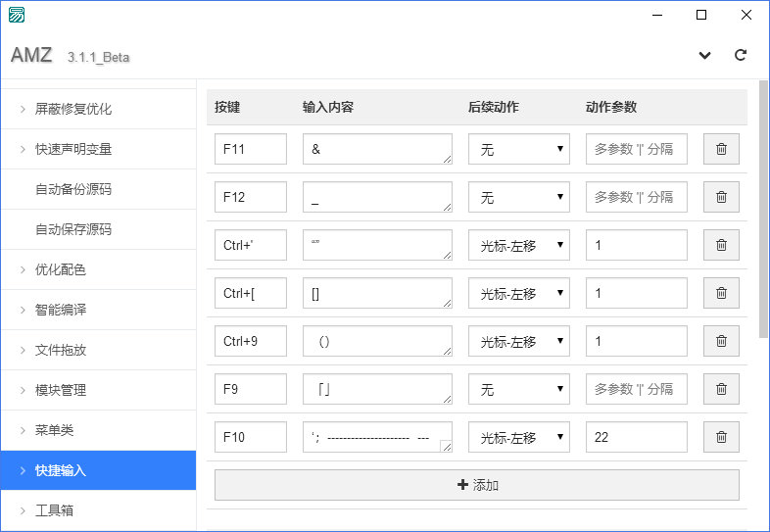Click the F12 key input field
770x532 pixels.
coord(250,197)
